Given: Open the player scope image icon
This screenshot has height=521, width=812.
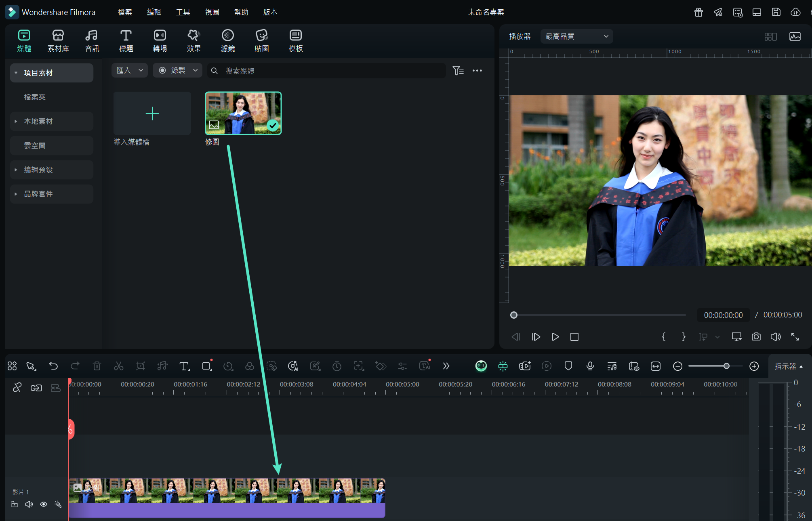Looking at the screenshot, I should point(795,36).
